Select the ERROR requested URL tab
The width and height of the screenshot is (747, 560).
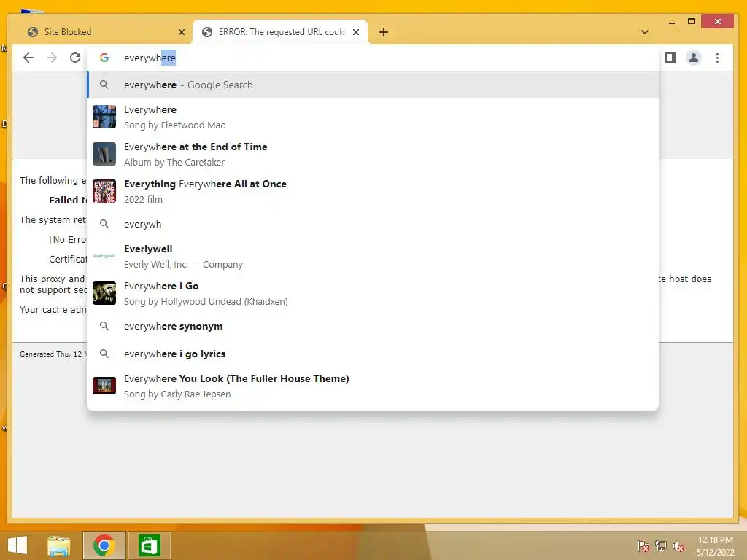pos(280,32)
